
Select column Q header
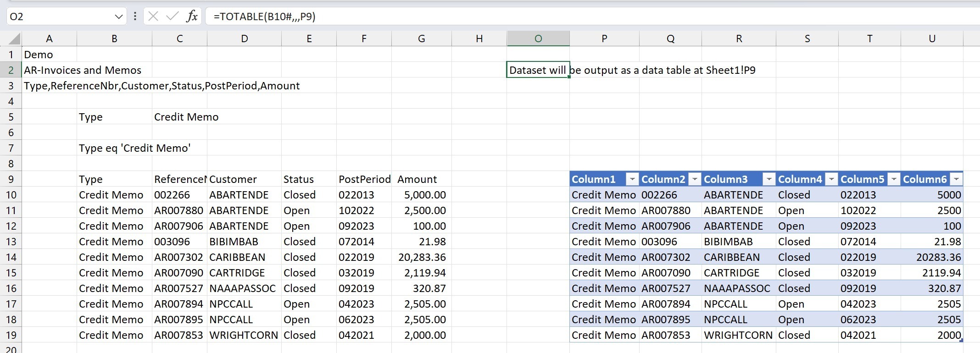670,39
